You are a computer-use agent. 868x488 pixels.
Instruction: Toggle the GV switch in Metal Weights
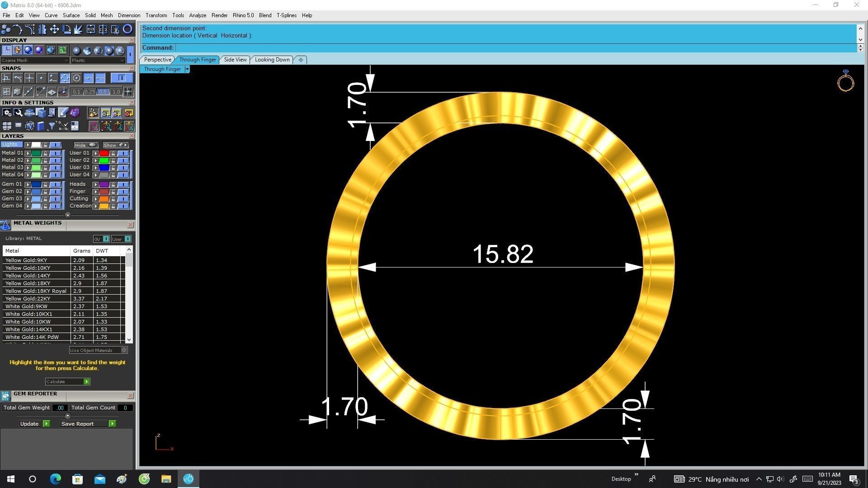coord(106,239)
